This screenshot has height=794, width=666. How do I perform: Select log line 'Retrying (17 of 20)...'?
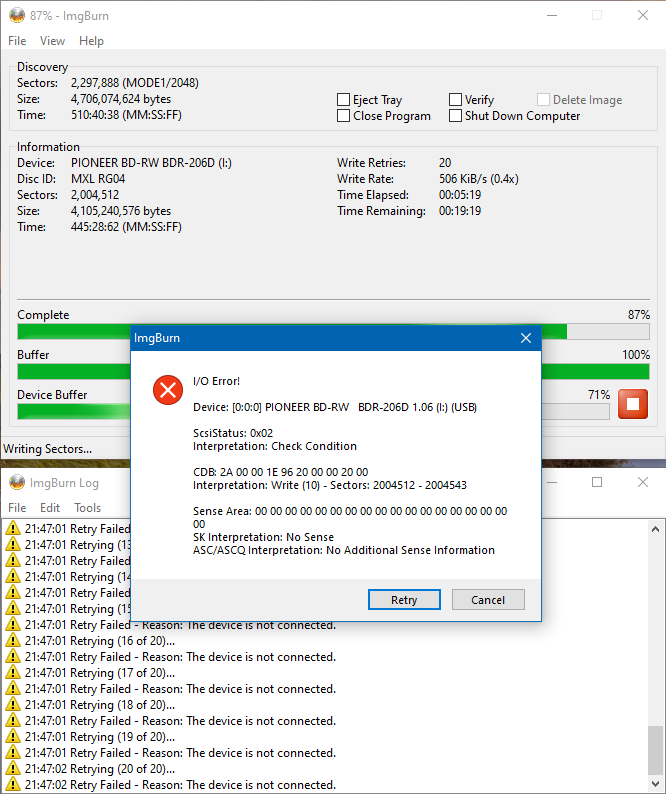pyautogui.click(x=100, y=672)
